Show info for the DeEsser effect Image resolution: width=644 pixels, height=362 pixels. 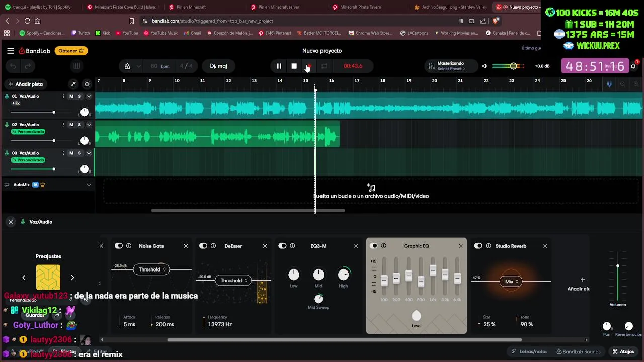coord(213,246)
